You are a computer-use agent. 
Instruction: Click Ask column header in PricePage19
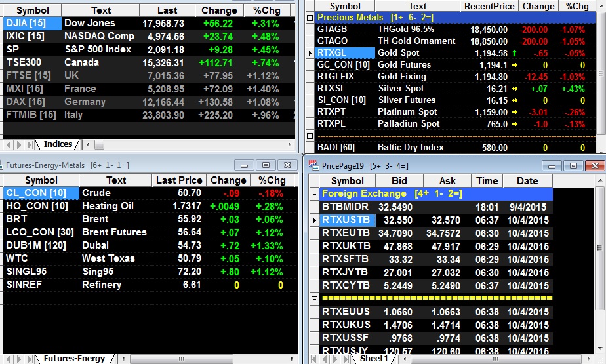click(x=447, y=181)
